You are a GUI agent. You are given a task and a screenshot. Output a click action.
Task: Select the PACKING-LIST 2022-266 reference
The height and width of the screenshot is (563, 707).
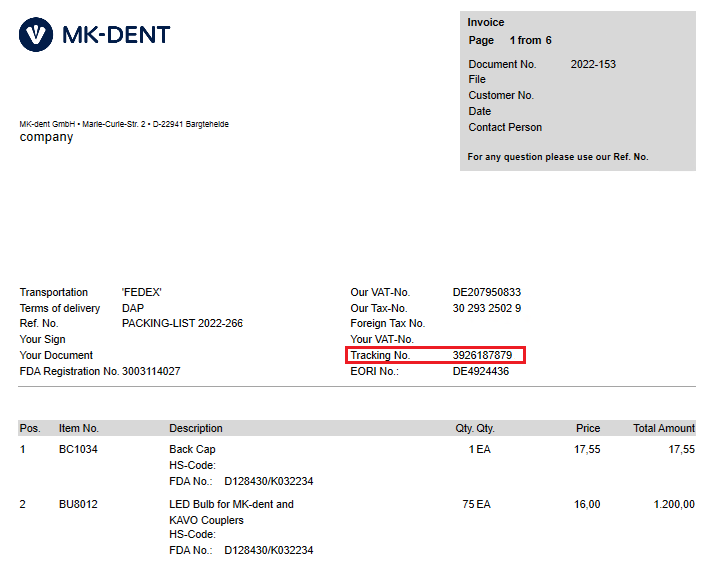click(182, 323)
